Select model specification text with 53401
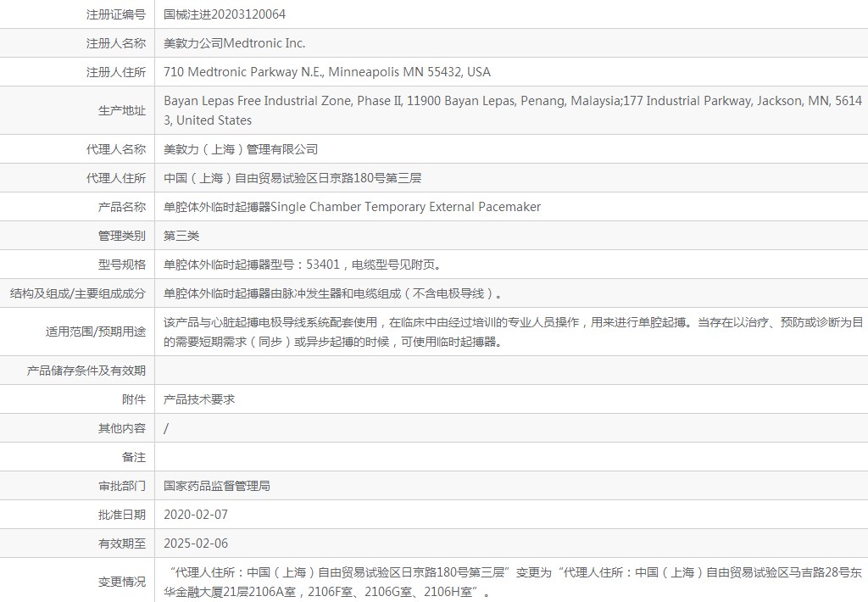The height and width of the screenshot is (602, 868). coord(304,265)
